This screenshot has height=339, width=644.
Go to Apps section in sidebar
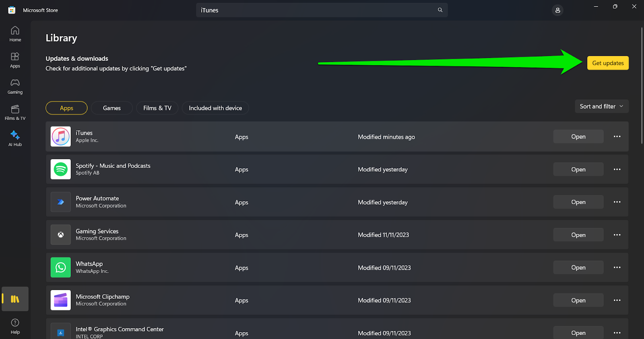pos(15,60)
